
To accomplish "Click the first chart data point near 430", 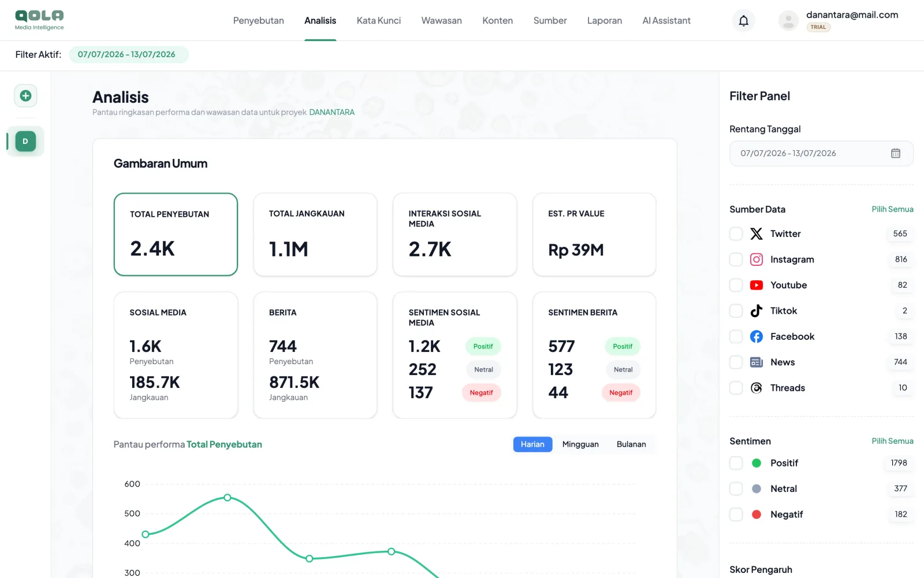I will 146,534.
